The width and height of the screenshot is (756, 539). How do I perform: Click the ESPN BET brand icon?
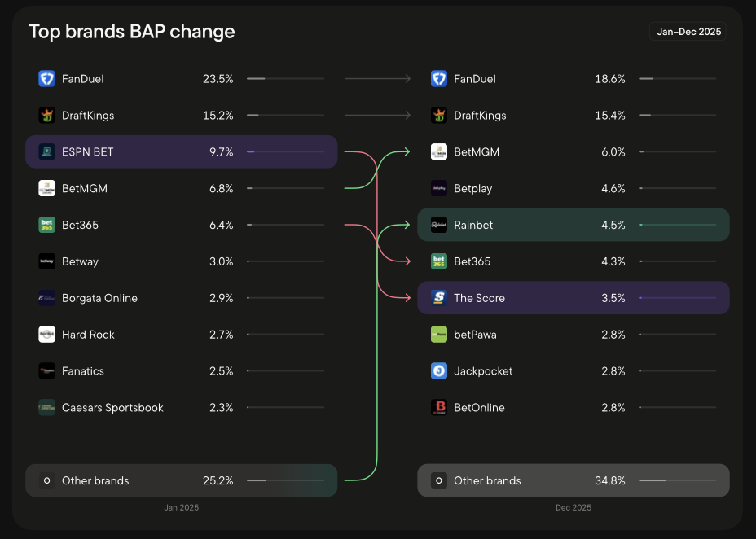(x=46, y=152)
